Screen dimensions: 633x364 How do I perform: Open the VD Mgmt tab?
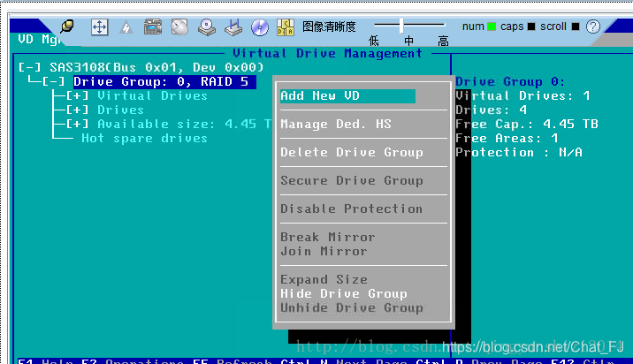38,39
